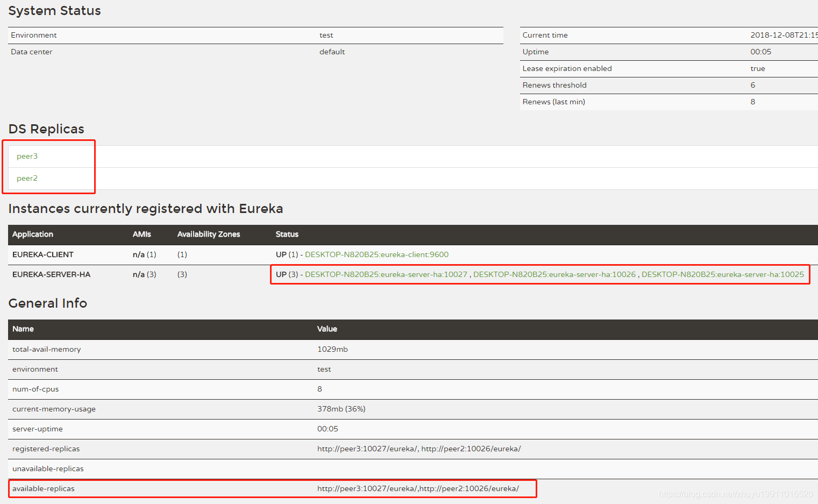
Task: Select the 378mb (36%) value
Action: pyautogui.click(x=342, y=409)
